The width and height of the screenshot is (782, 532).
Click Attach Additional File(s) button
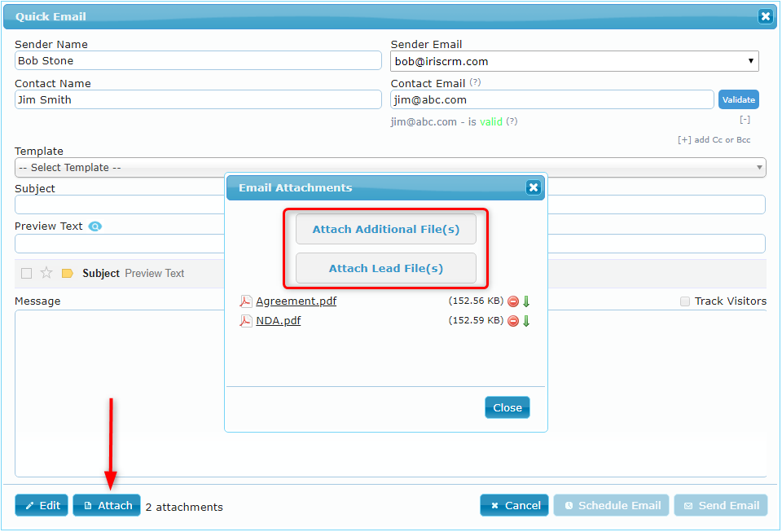385,230
